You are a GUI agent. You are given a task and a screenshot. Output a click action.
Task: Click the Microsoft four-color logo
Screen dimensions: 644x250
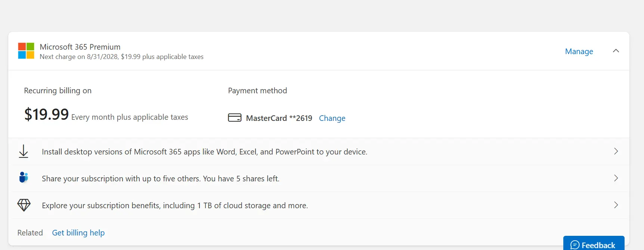point(26,51)
